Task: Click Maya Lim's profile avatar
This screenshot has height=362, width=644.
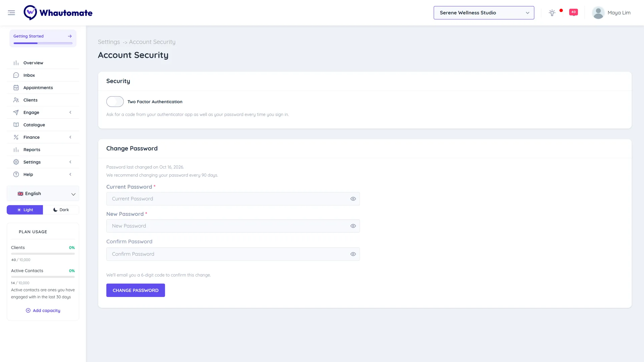Action: [x=598, y=13]
